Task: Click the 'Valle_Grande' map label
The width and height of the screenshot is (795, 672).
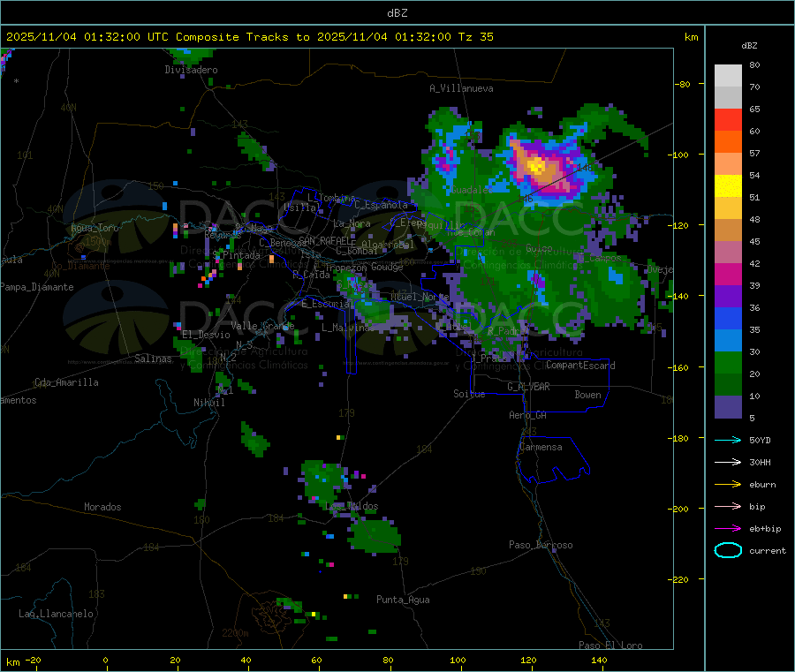Action: (262, 326)
